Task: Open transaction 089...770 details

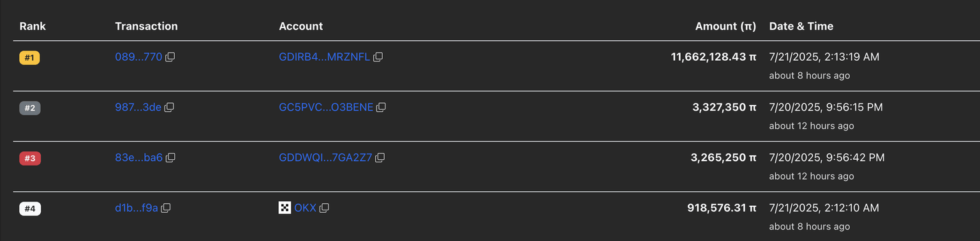Action: (x=138, y=57)
